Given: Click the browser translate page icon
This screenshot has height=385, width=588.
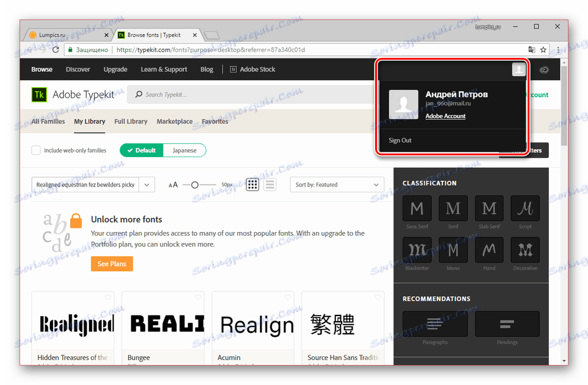Looking at the screenshot, I should point(531,50).
